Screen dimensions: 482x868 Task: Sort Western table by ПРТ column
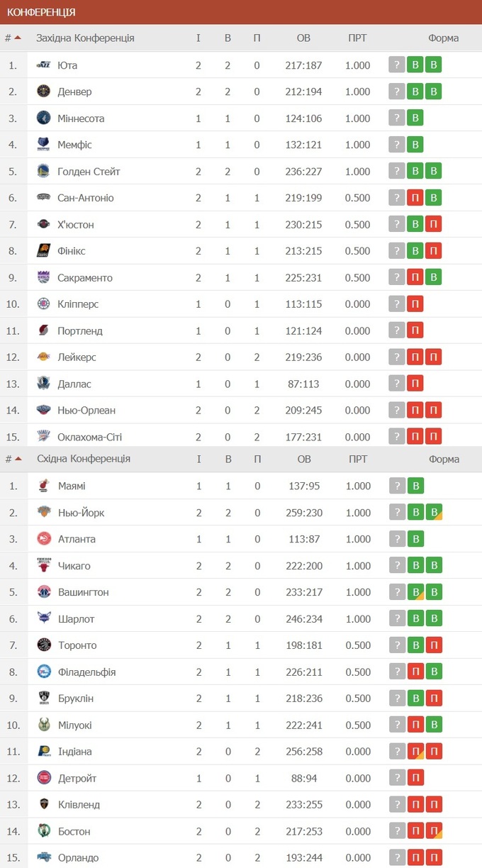pyautogui.click(x=357, y=38)
